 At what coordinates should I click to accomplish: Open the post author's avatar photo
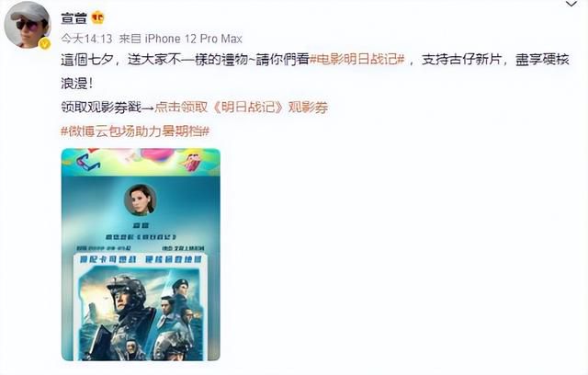point(27,25)
